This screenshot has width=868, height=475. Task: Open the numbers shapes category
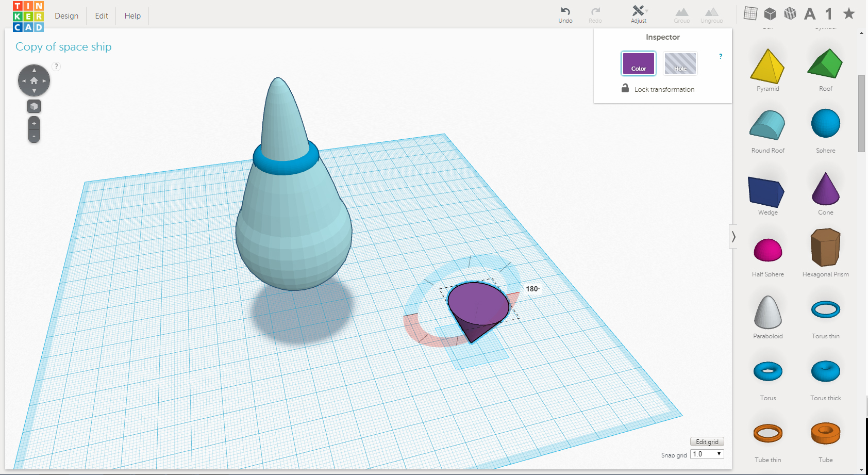829,14
